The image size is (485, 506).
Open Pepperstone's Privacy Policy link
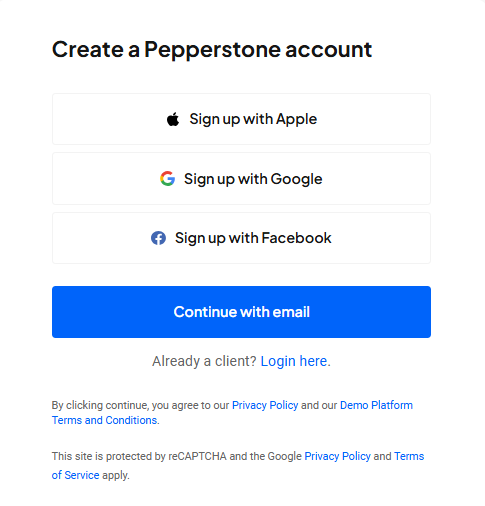[265, 405]
